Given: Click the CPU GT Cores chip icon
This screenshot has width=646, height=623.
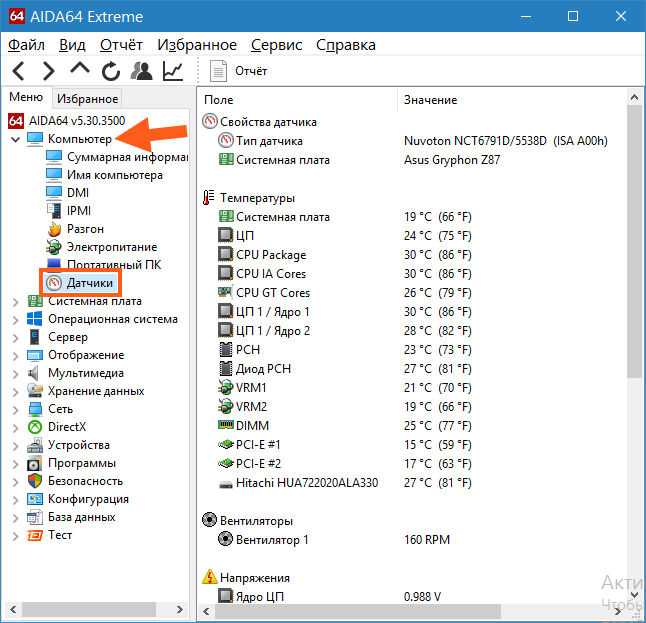Looking at the screenshot, I should point(225,292).
